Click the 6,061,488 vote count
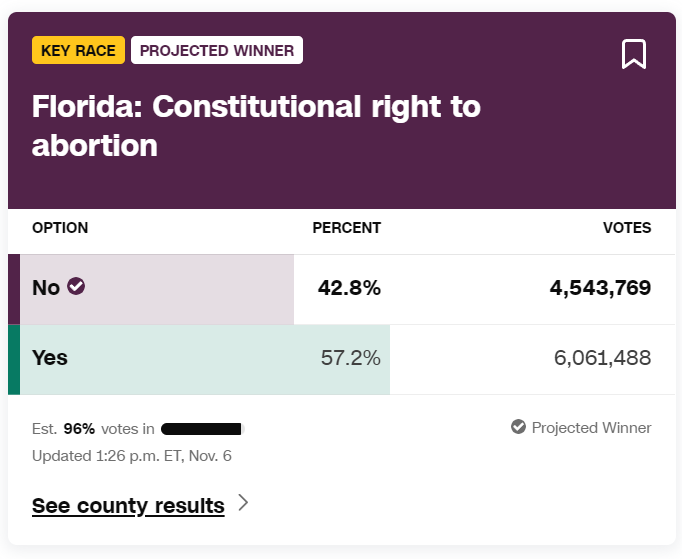This screenshot has width=682, height=559. 602,358
